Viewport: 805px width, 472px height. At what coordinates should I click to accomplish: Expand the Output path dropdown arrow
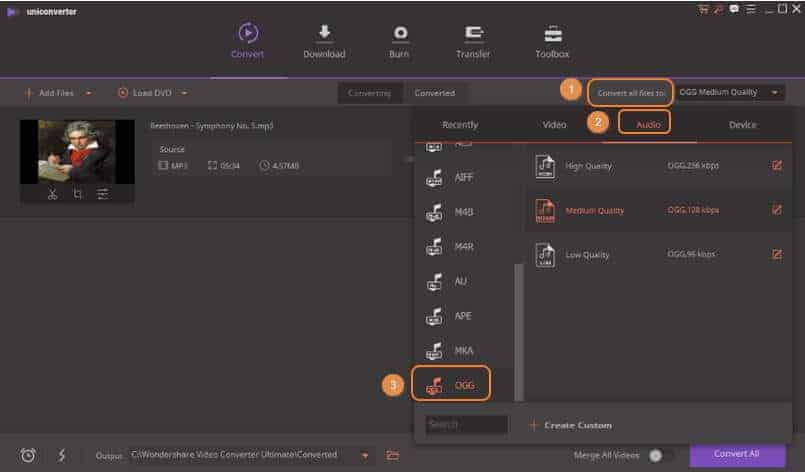click(x=365, y=456)
